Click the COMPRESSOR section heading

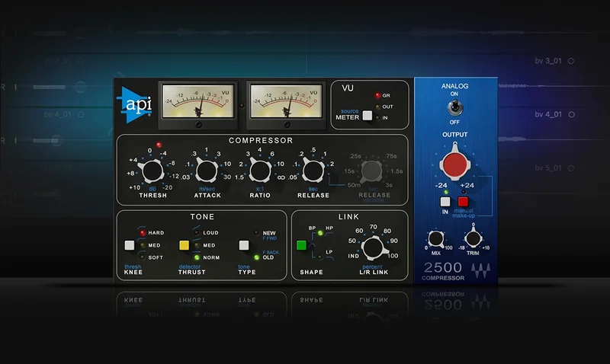click(x=261, y=141)
